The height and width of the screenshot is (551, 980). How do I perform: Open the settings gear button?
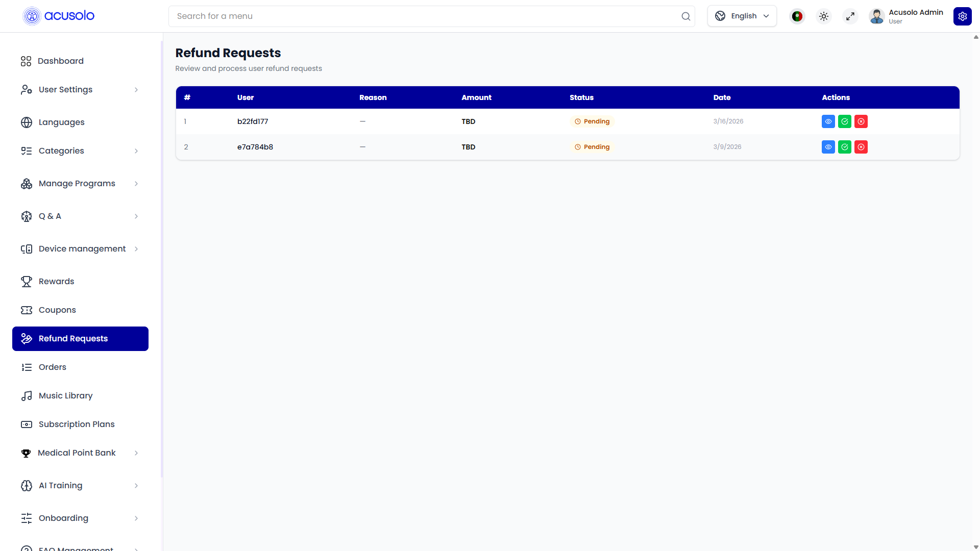tap(962, 16)
